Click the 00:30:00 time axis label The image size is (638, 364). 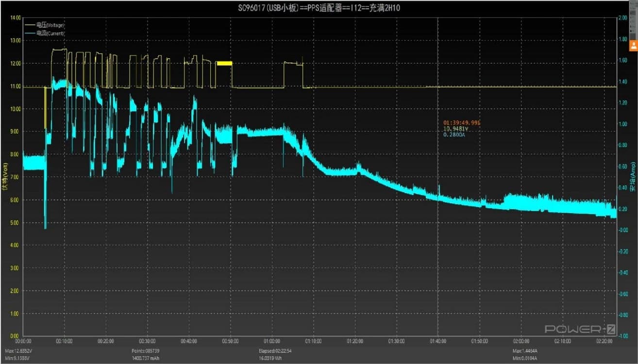tap(148, 342)
